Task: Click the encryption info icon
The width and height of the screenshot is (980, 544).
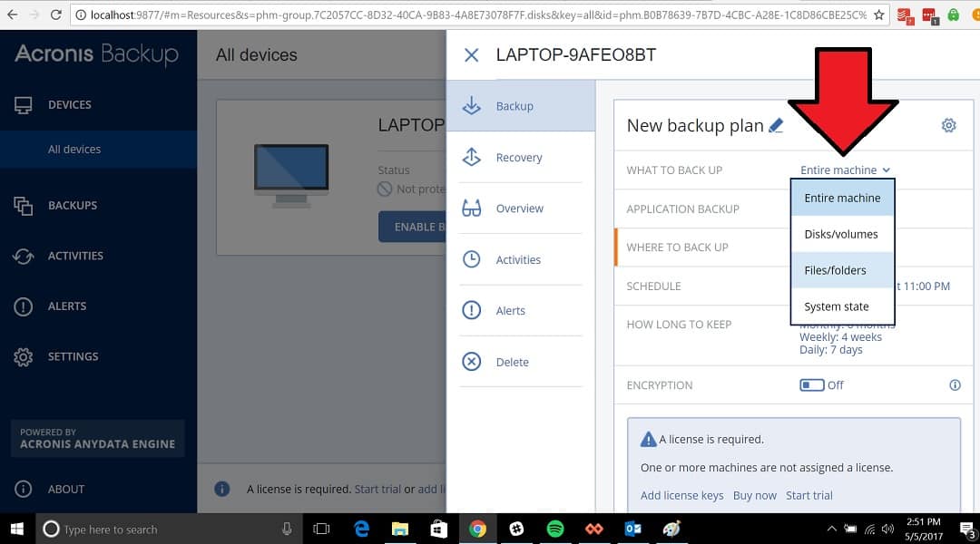Action: (x=955, y=384)
